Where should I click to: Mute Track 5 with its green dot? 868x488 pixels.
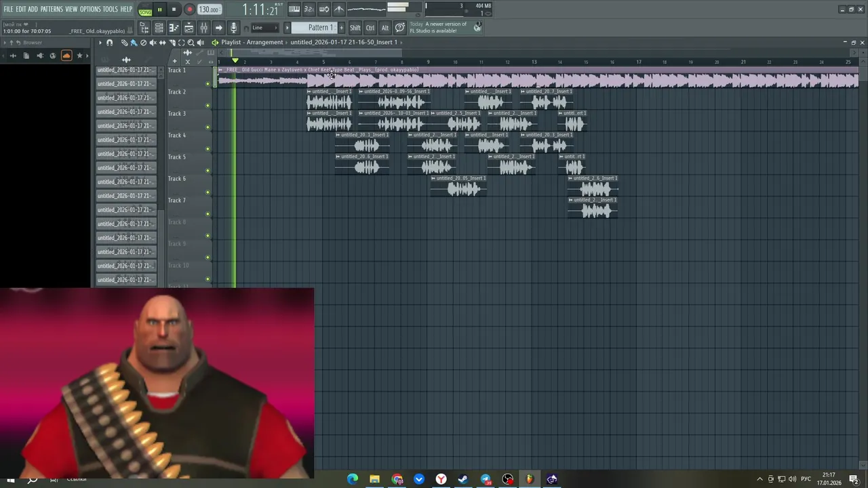click(x=208, y=171)
